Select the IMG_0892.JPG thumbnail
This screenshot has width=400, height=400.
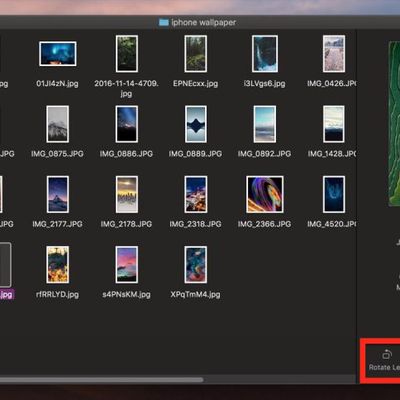(x=265, y=124)
